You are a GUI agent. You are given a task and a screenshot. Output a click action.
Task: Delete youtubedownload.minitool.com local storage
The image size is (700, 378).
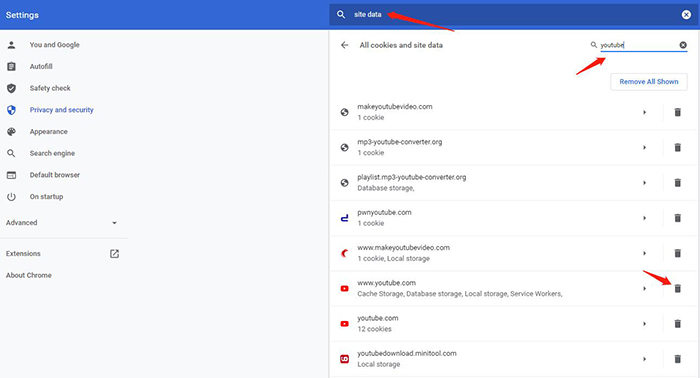677,359
